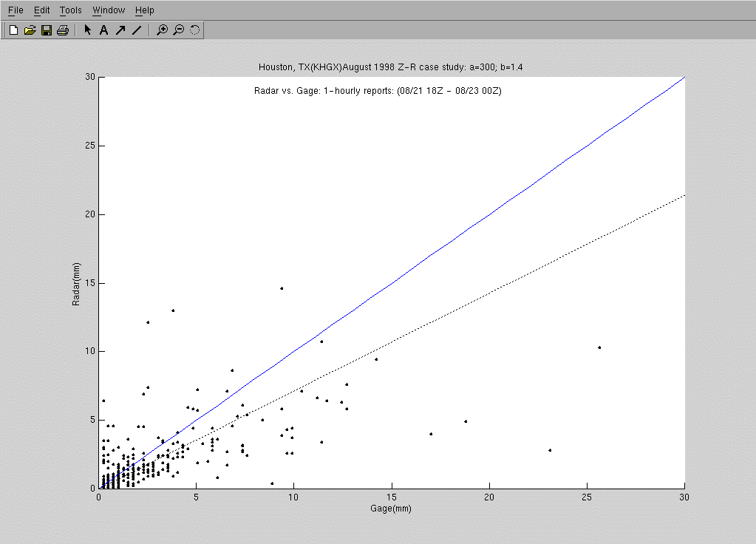This screenshot has height=544, width=756.
Task: Activate the Add Text 'A' tool
Action: click(103, 30)
